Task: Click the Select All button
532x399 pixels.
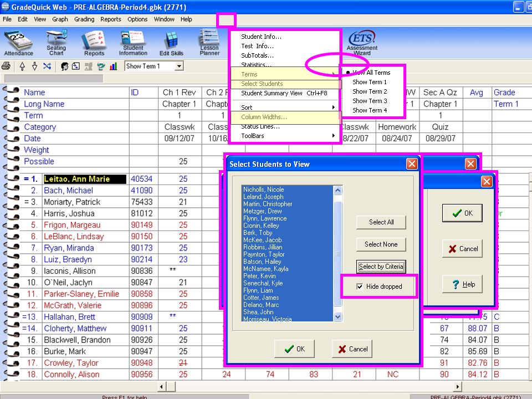Action: point(381,222)
